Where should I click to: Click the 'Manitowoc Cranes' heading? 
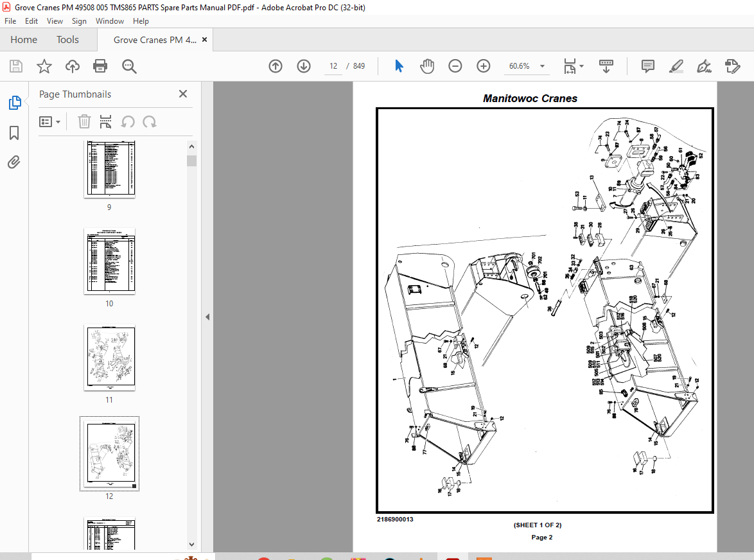click(x=530, y=98)
